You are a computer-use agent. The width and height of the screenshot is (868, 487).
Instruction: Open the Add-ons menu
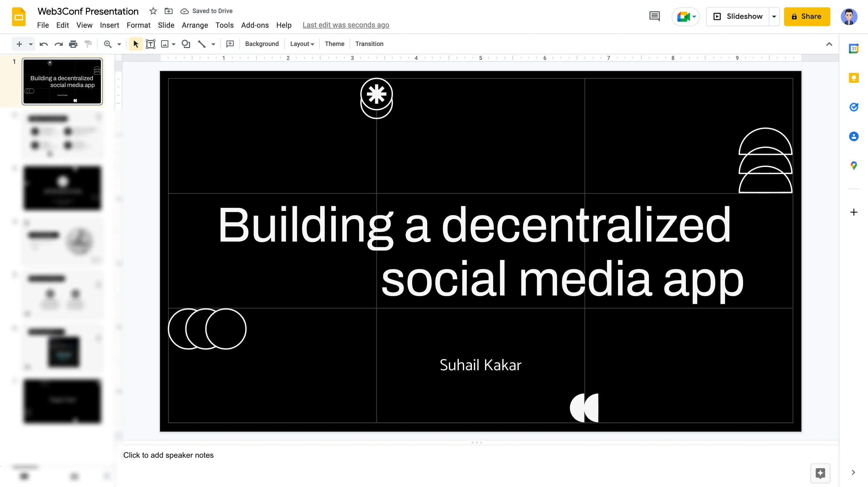pos(255,25)
